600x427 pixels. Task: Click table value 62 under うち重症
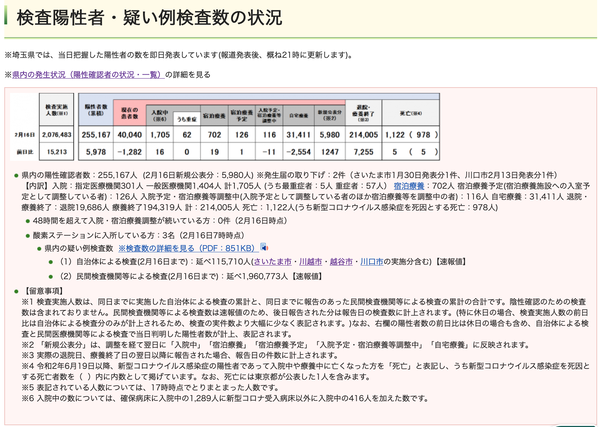point(187,135)
